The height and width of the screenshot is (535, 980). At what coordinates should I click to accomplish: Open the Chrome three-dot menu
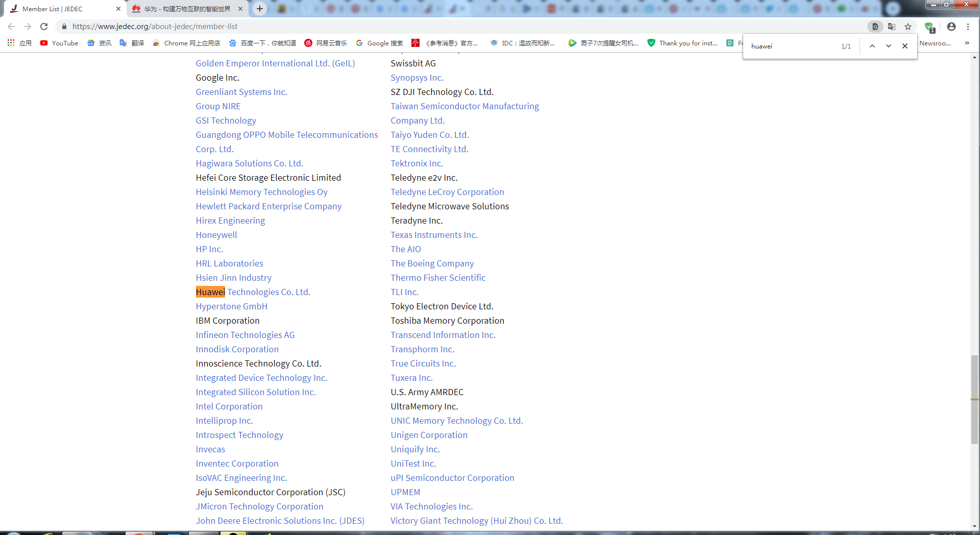968,27
